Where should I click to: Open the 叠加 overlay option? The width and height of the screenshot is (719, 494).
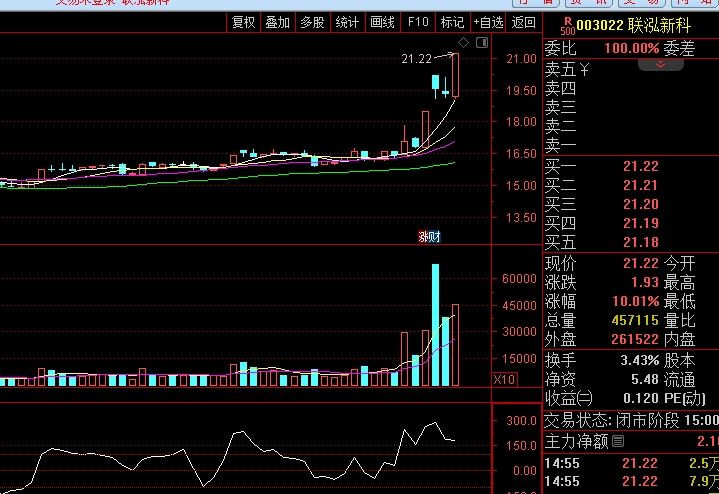point(278,22)
